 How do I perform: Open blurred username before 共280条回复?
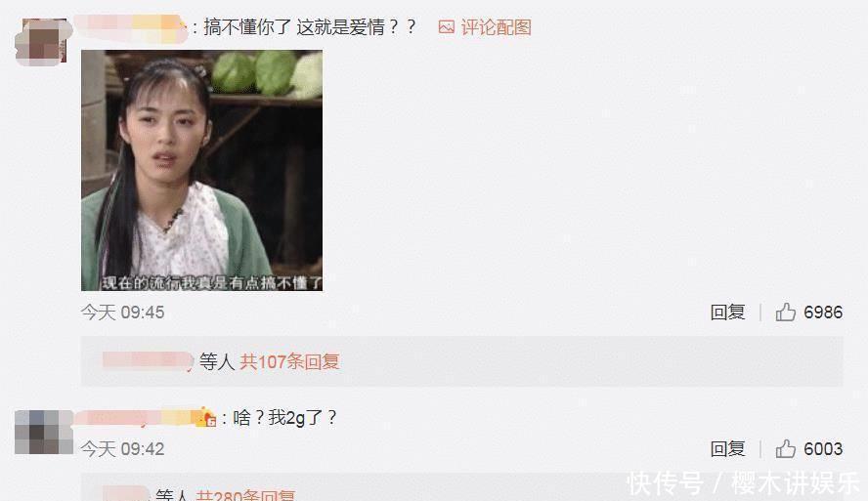click(x=126, y=493)
